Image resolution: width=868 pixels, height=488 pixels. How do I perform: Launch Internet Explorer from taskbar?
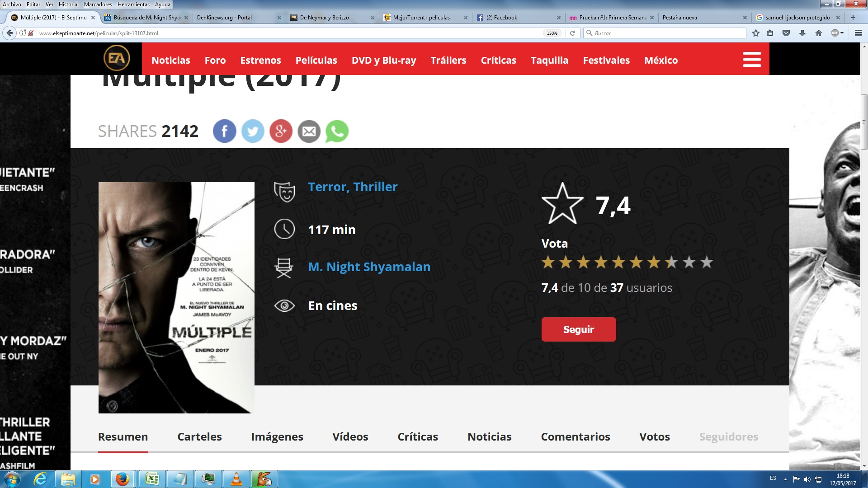click(x=40, y=479)
